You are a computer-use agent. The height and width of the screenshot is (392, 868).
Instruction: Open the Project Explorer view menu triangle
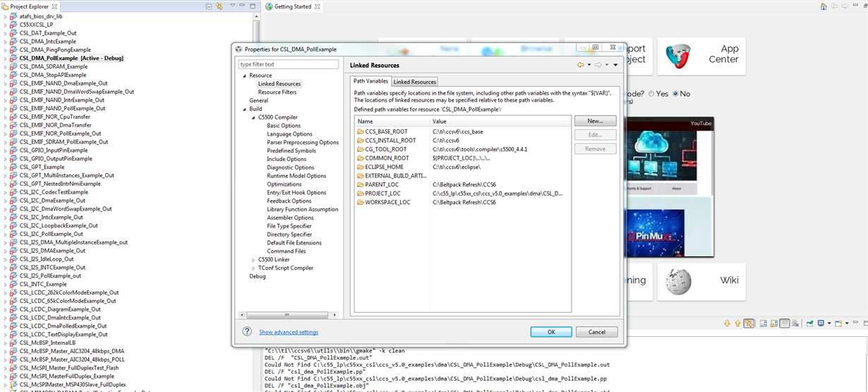pos(232,6)
